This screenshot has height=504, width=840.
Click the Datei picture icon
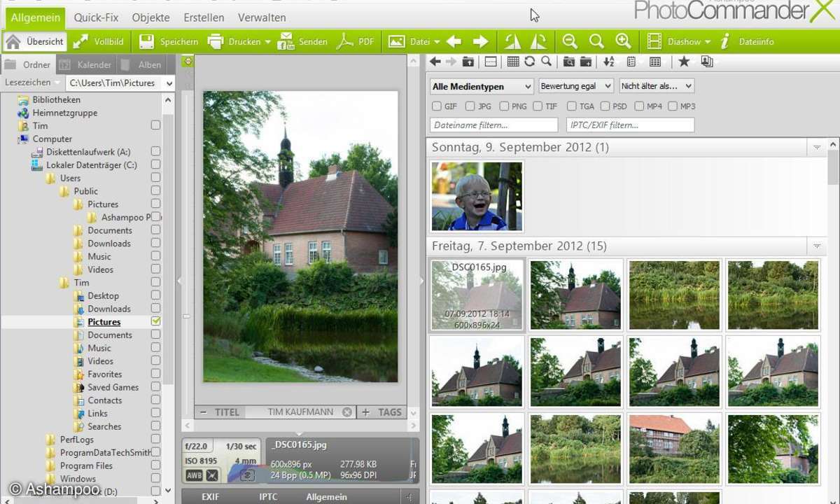pos(397,42)
